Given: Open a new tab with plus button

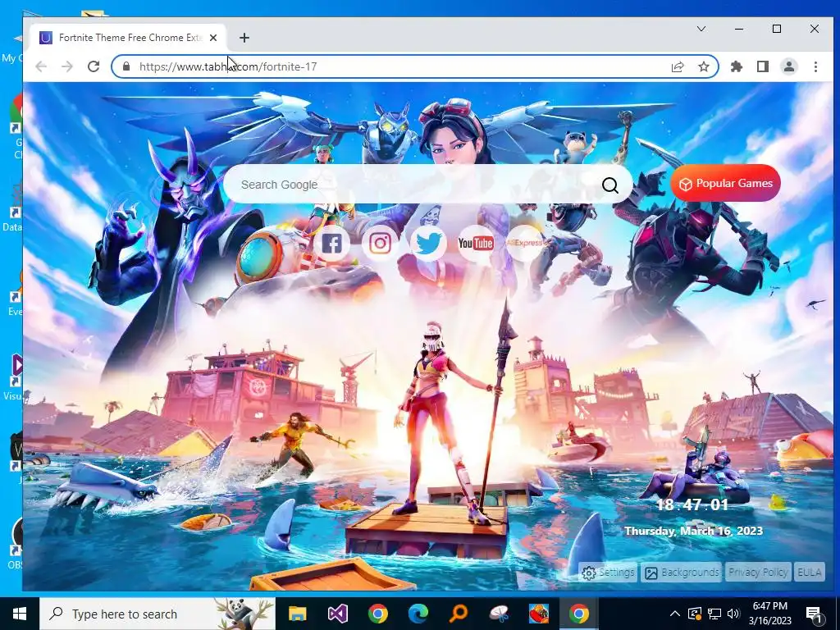Looking at the screenshot, I should pos(244,38).
